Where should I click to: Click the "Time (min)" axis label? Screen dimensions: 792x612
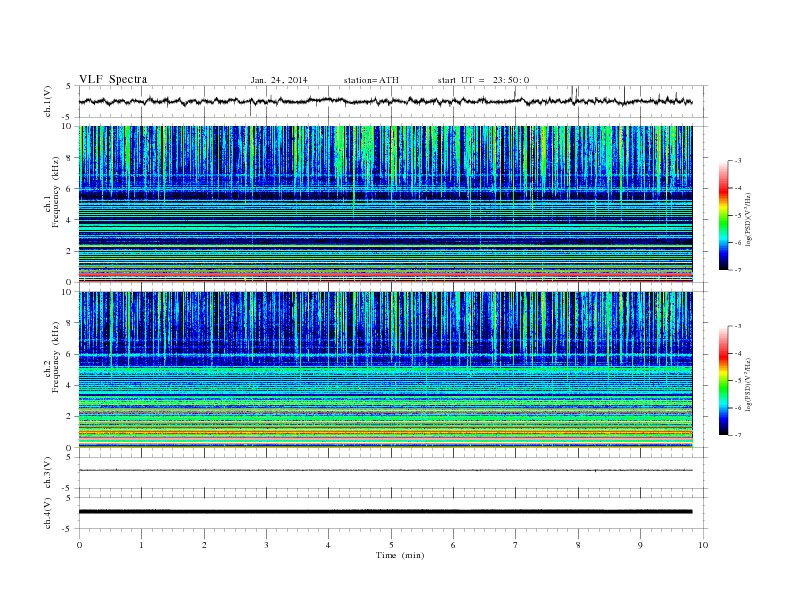coord(400,555)
